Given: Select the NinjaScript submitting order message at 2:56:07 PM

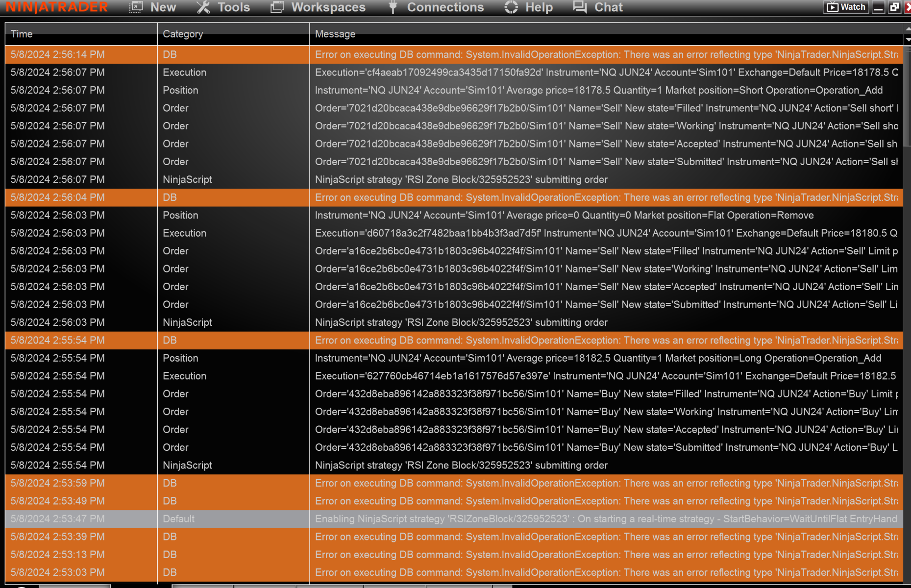Looking at the screenshot, I should point(606,180).
